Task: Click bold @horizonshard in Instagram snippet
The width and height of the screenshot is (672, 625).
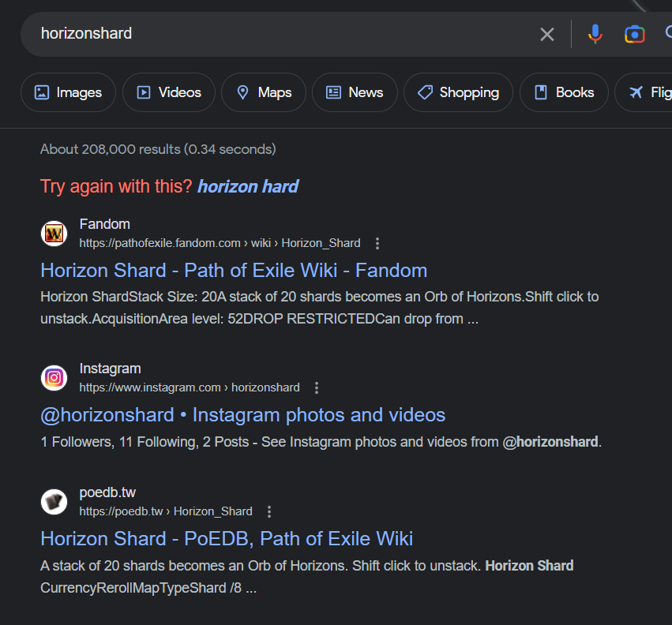Action: pos(550,442)
